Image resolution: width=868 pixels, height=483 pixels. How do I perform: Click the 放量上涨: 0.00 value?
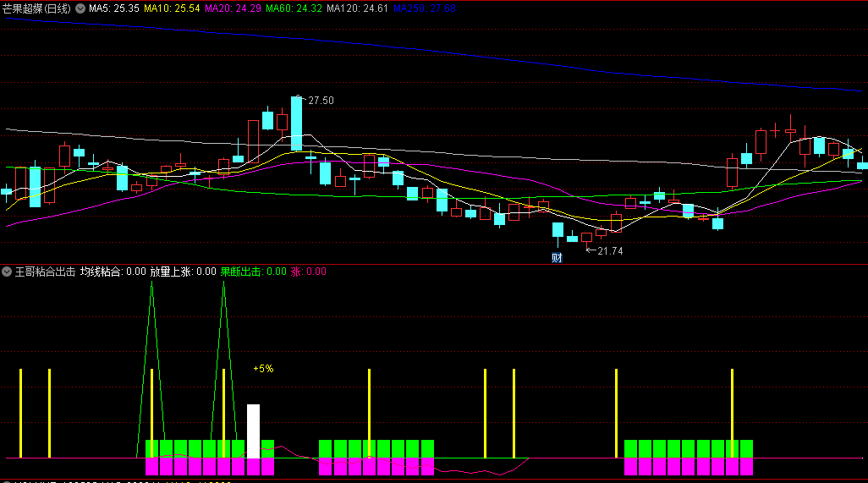click(184, 272)
